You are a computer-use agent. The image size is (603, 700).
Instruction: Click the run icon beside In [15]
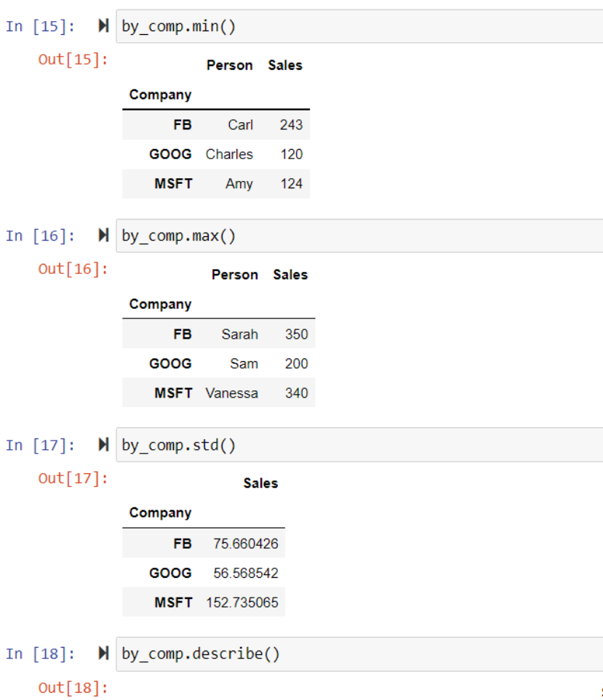pos(103,25)
